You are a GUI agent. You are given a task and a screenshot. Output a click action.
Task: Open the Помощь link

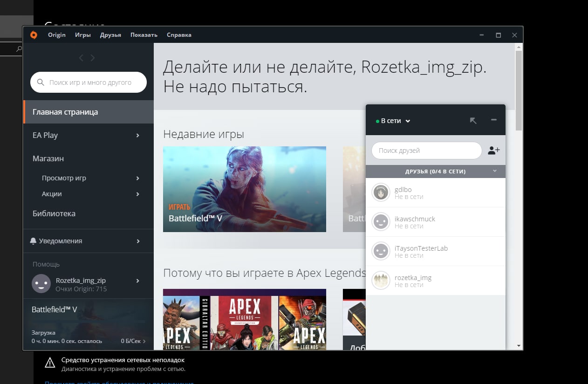(46, 264)
